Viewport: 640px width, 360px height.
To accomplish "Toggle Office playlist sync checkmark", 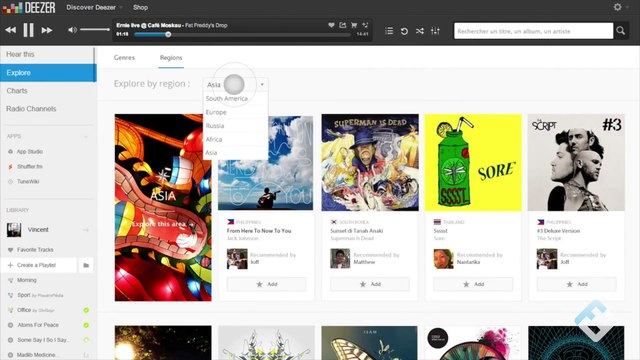I will pos(86,310).
